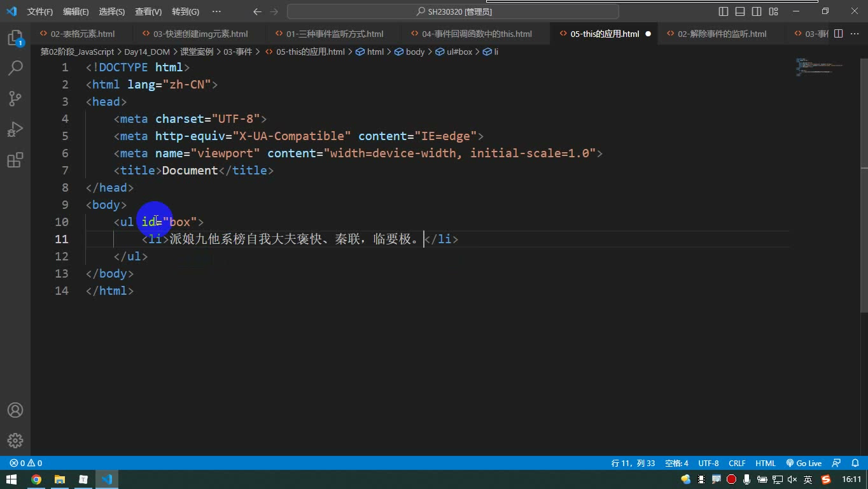
Task: Toggle secondary side bar layout icon
Action: 757,11
